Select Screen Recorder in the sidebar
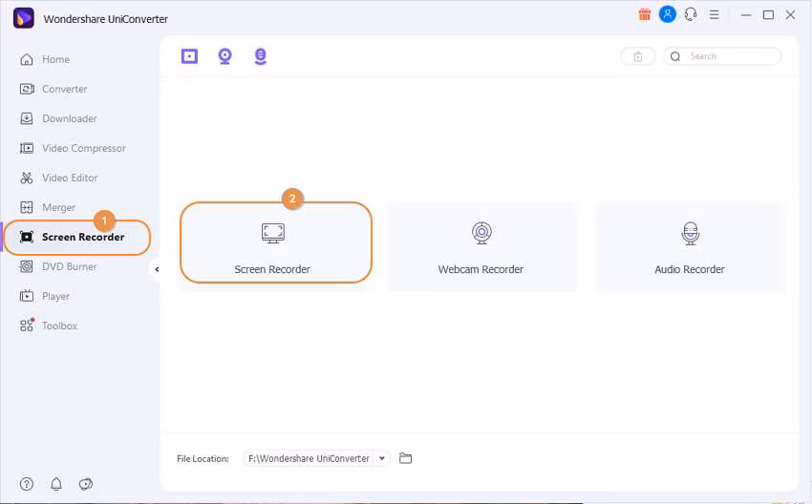 pyautogui.click(x=77, y=237)
